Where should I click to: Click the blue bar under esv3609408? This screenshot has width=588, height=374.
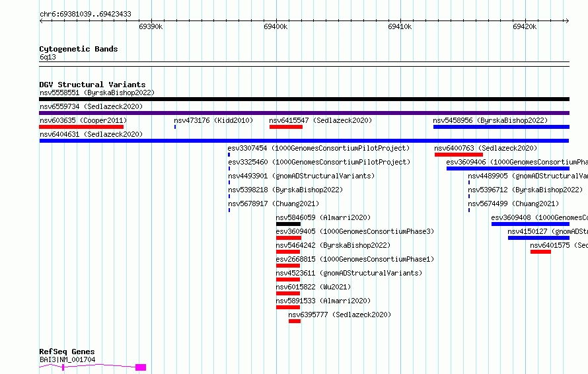531,224
